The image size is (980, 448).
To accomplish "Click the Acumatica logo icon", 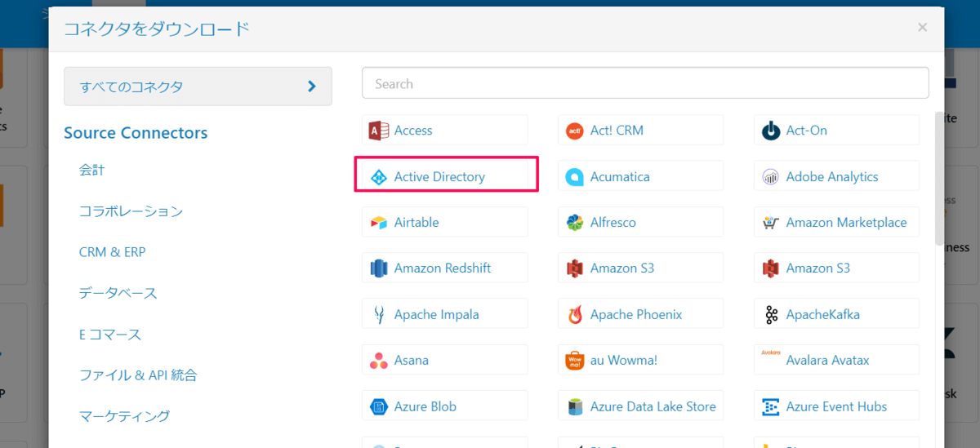I will click(575, 177).
